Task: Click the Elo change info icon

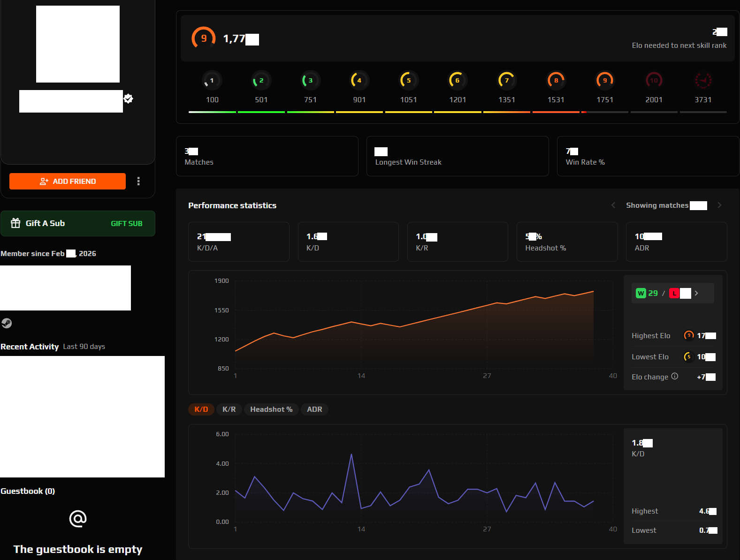Action: pos(675,376)
